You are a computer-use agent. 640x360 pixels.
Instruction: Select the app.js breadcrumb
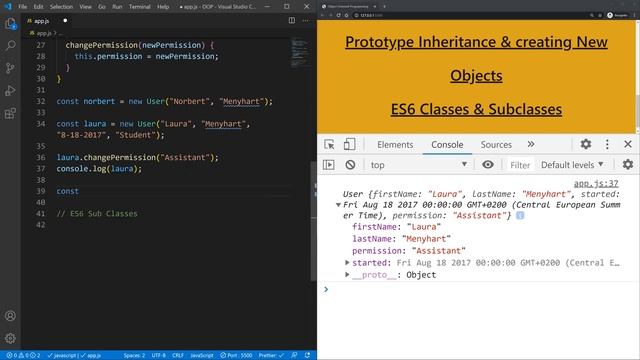coord(43,33)
